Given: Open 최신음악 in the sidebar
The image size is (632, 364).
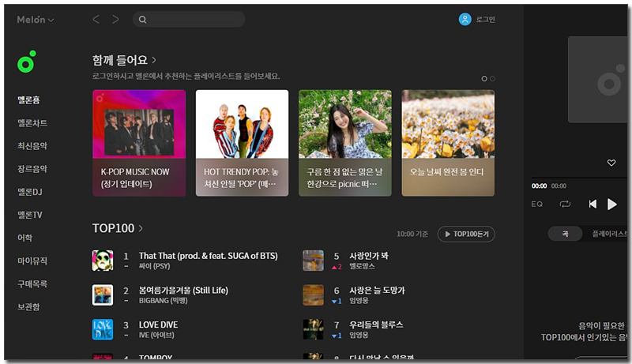Looking at the screenshot, I should click(32, 146).
